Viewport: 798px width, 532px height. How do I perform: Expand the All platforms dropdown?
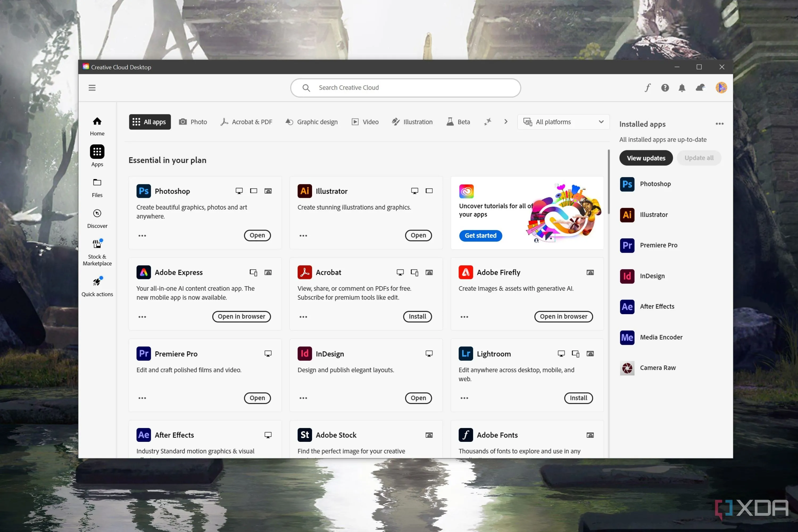[x=563, y=122]
